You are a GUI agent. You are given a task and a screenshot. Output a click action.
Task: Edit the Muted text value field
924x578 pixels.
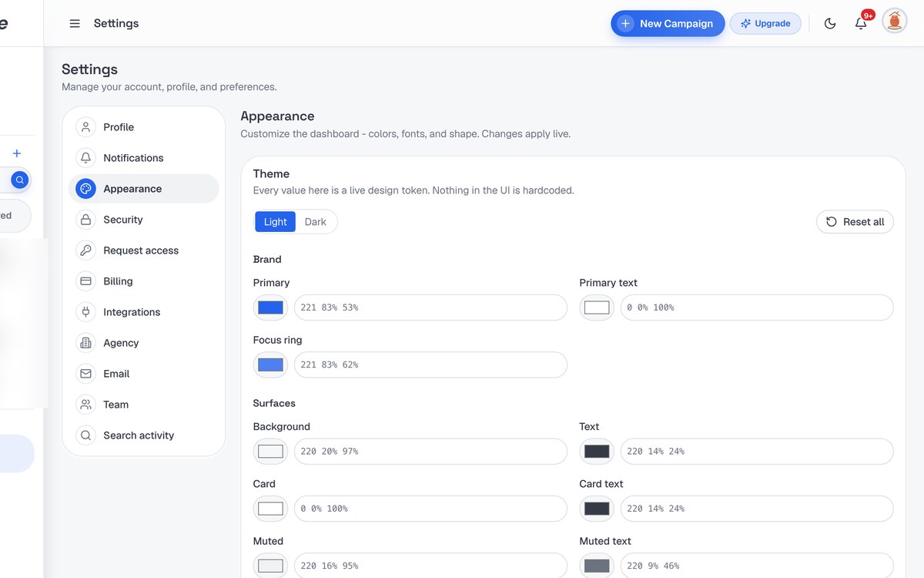(757, 566)
